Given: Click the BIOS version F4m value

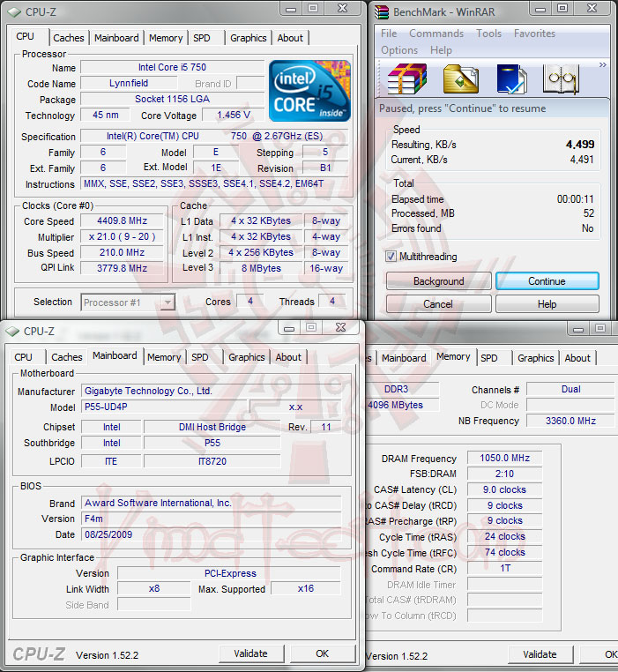Looking at the screenshot, I should click(x=212, y=519).
